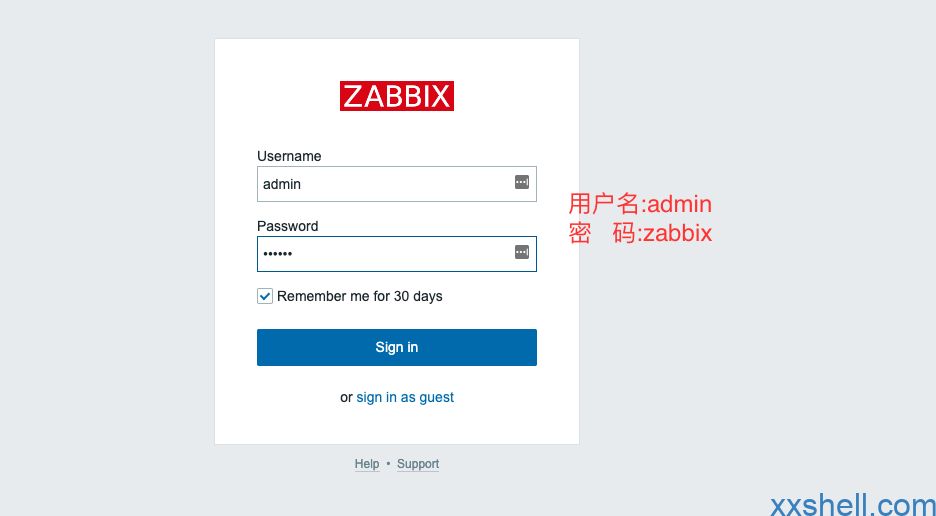Click the "Remember me for 30 days" label
This screenshot has width=936, height=516.
[360, 296]
